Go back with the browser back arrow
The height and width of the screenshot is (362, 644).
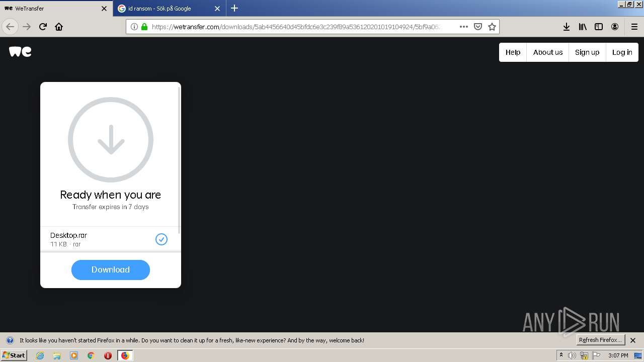(x=10, y=27)
